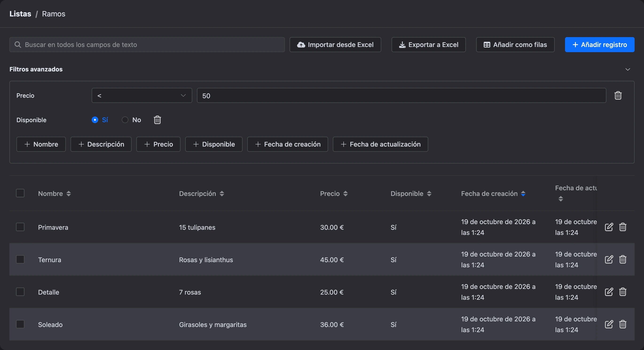The height and width of the screenshot is (350, 644).
Task: Collapse the Filtros avanzados section
Action: pos(628,69)
